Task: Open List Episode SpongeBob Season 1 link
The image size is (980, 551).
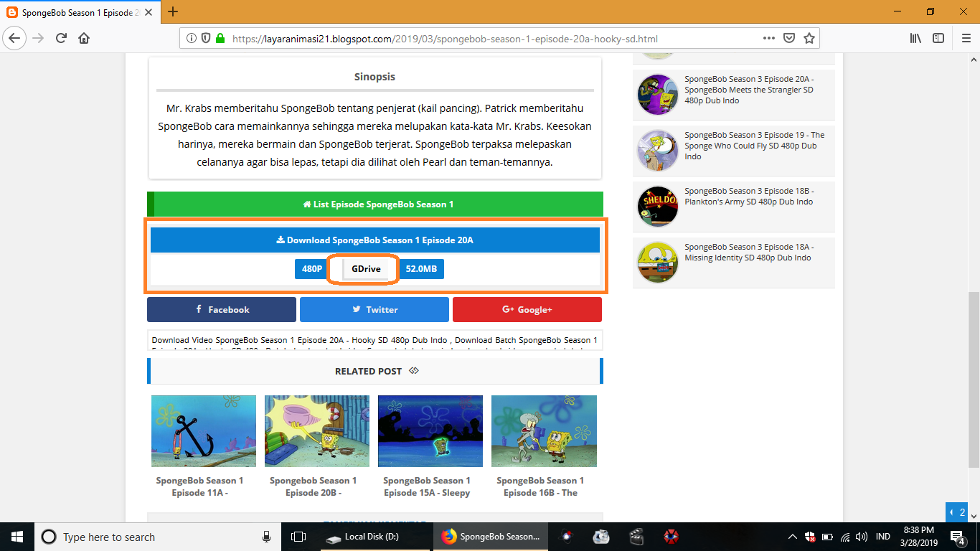Action: (x=375, y=204)
